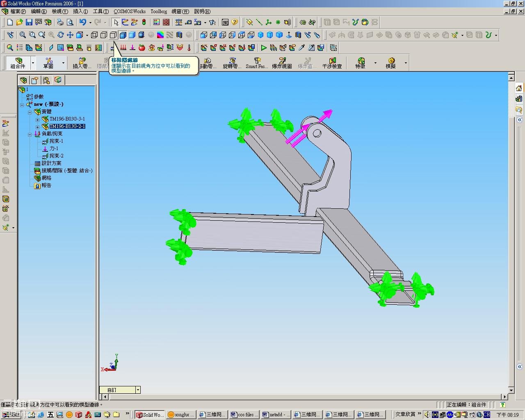The image size is (525, 420).
Task: Select the 力-1 force item
Action: coord(50,148)
